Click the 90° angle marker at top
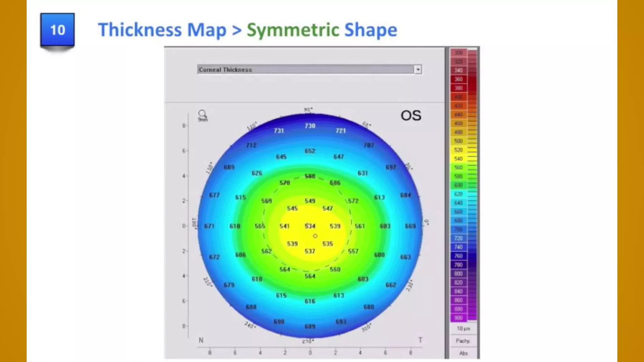 click(x=308, y=110)
